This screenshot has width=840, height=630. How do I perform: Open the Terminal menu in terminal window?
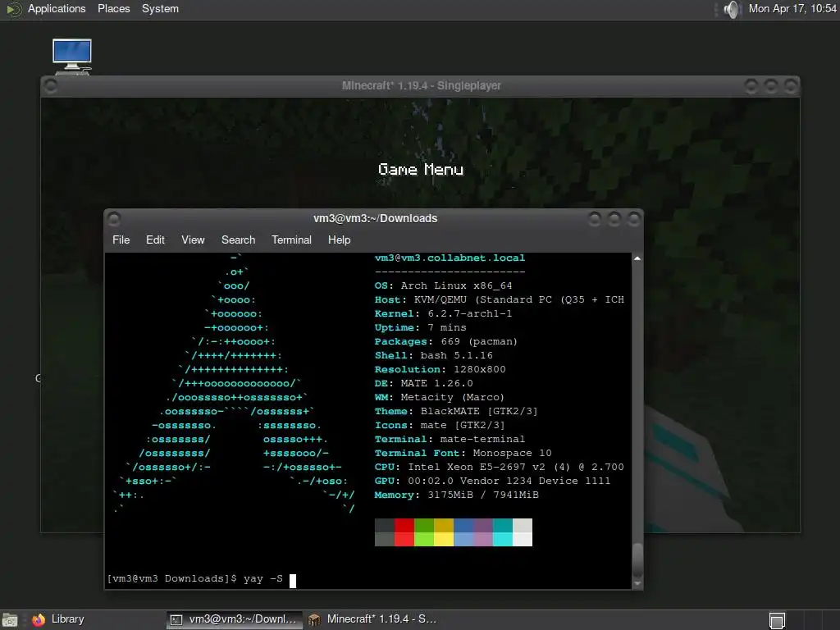(291, 240)
